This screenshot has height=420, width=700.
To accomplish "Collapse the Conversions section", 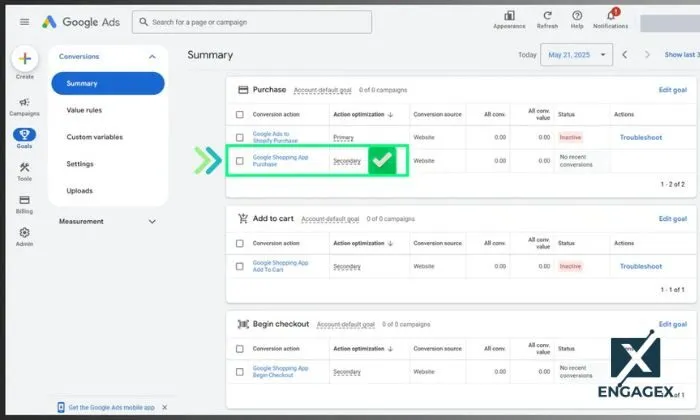I will [x=152, y=57].
